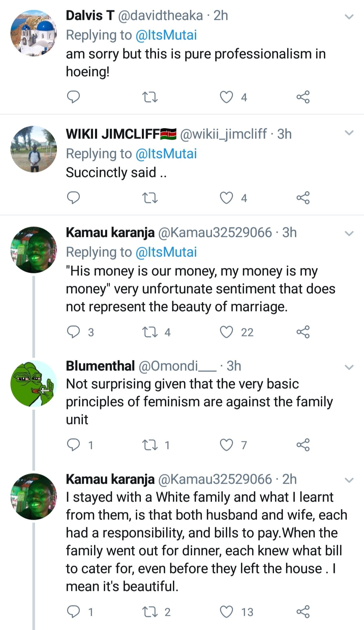Reply to Dalvis T's tweet

coord(73,97)
